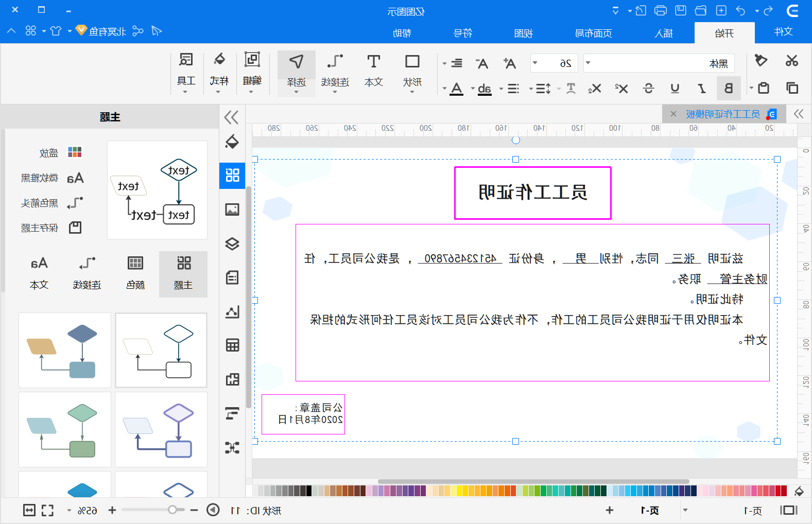Switch to the 页面布局 page layout tab

tap(594, 33)
